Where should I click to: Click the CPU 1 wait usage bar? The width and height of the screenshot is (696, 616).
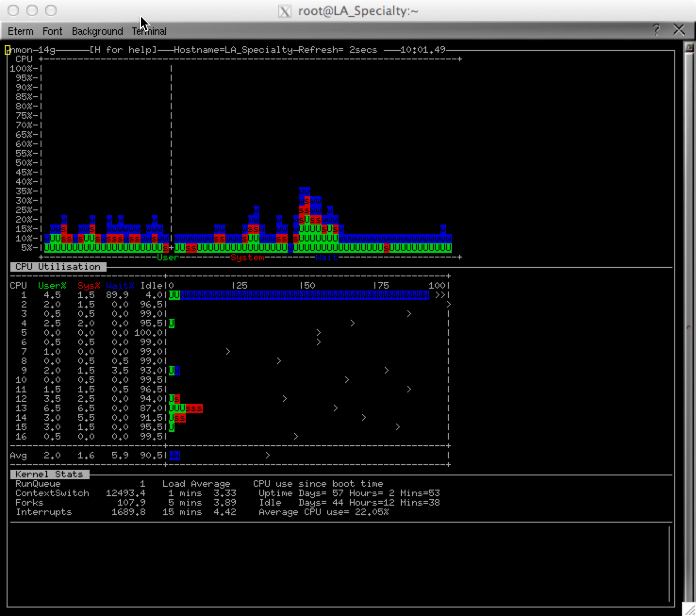[x=304, y=295]
